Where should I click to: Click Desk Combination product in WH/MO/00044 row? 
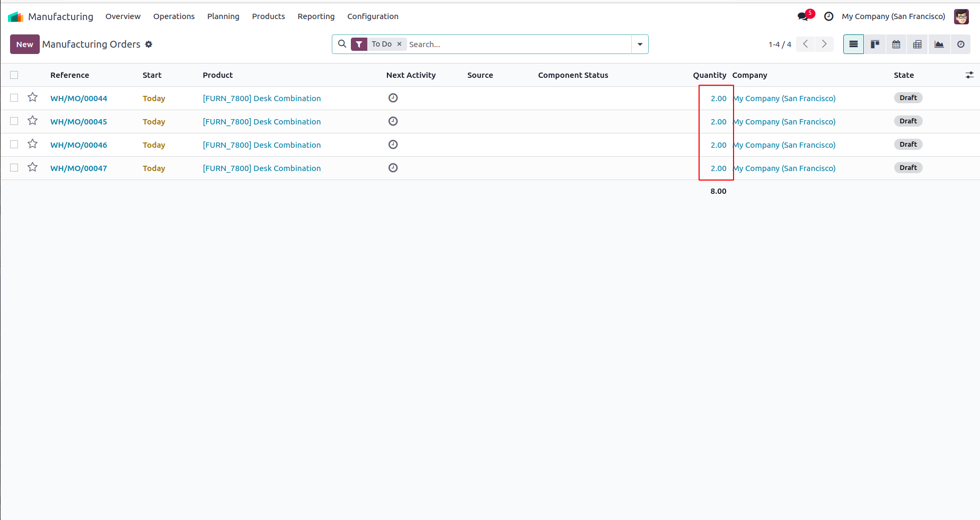(x=262, y=98)
